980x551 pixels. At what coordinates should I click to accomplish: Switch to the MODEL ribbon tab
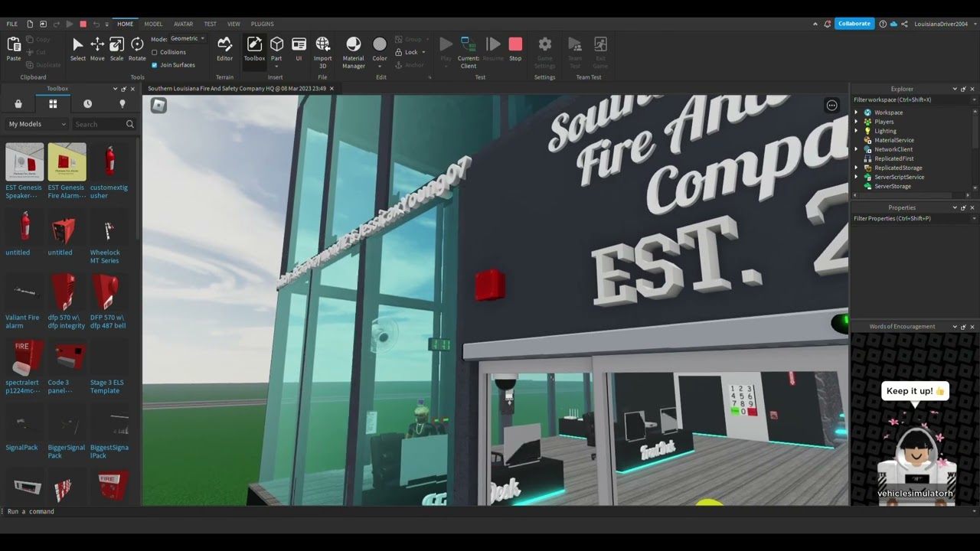coord(153,24)
